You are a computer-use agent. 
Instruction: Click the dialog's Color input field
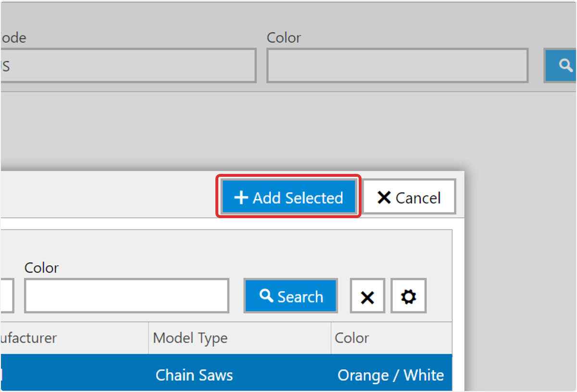126,296
